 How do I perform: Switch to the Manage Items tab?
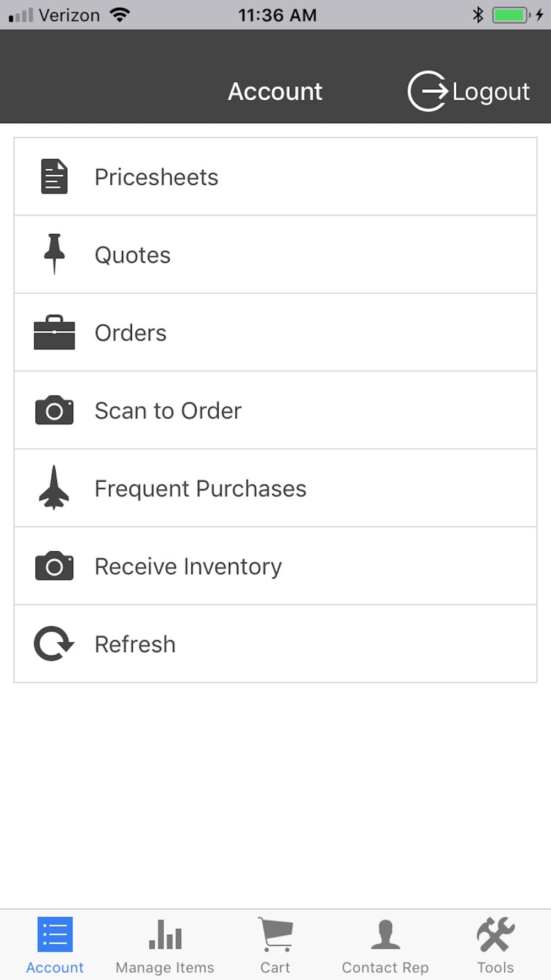click(165, 945)
